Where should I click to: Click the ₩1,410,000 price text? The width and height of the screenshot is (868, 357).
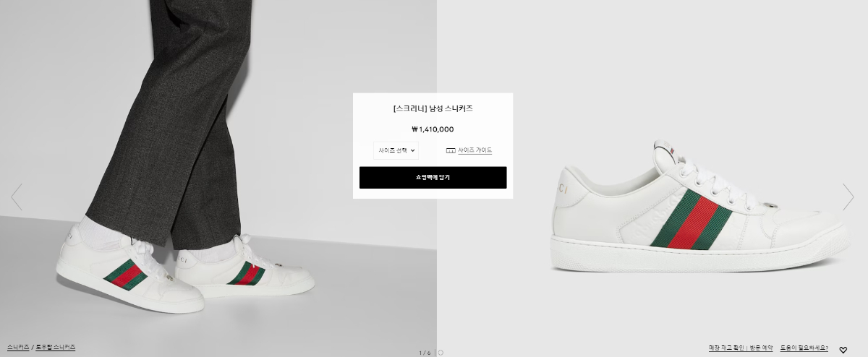point(433,129)
